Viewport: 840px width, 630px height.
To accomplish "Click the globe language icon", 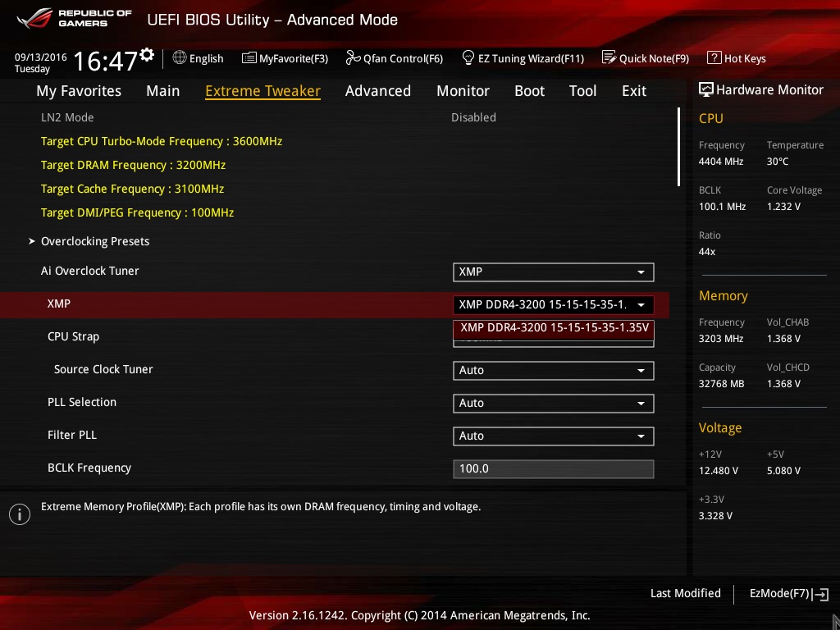I will click(180, 57).
